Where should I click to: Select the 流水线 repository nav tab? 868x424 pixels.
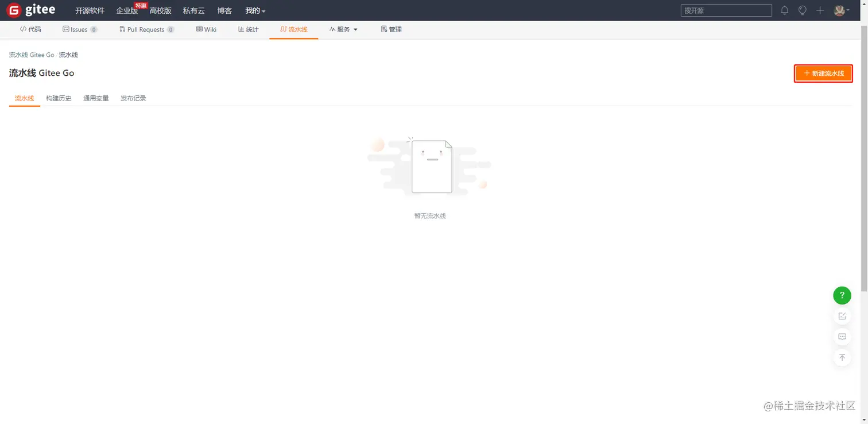pos(293,29)
